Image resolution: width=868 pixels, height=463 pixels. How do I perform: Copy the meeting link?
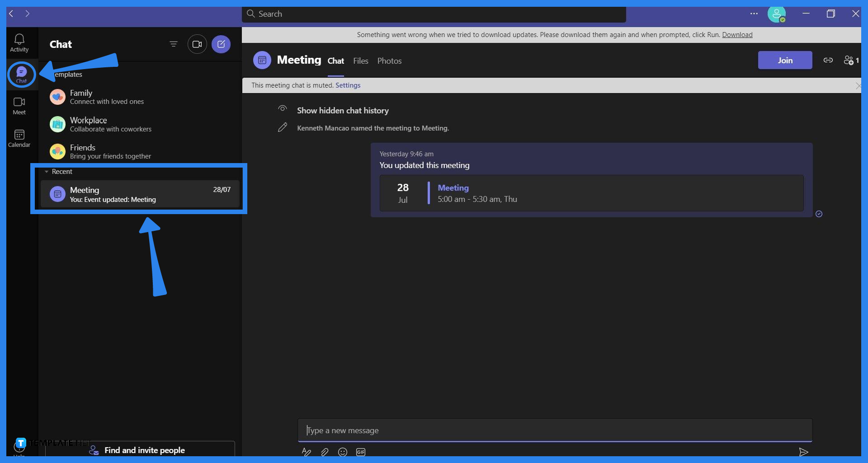click(x=828, y=60)
